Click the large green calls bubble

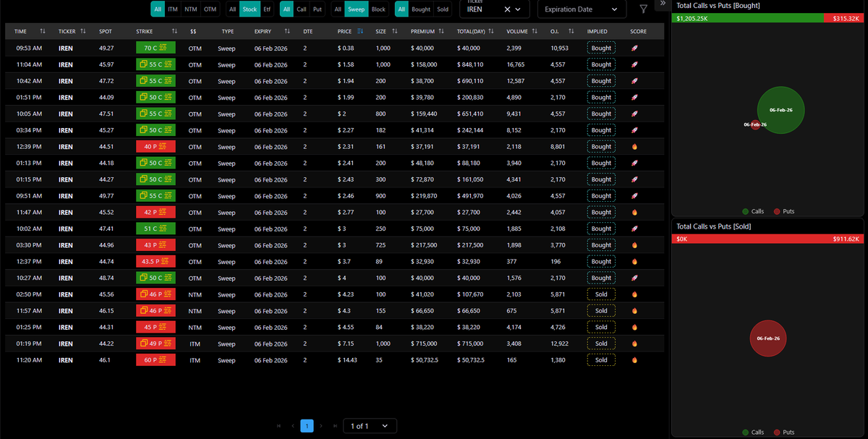tap(781, 109)
